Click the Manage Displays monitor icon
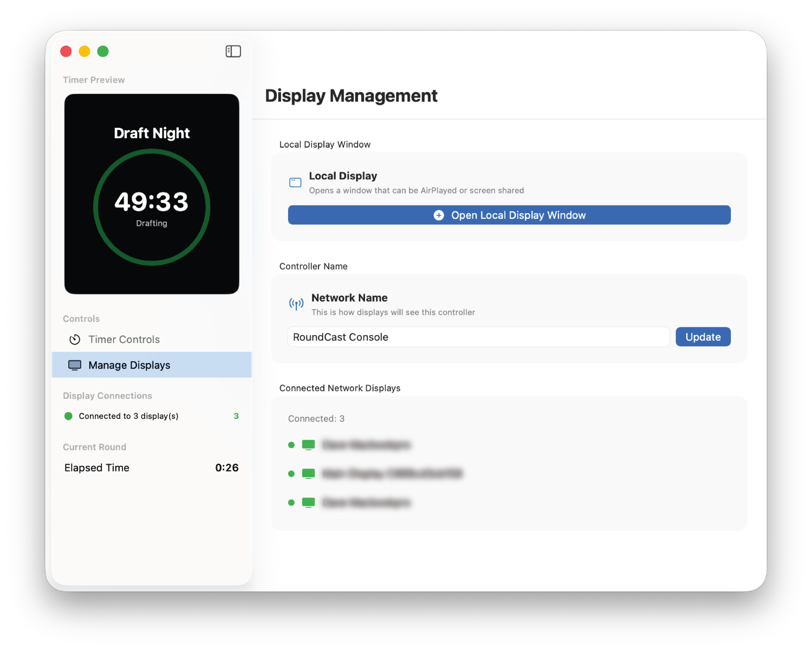The width and height of the screenshot is (812, 651). pyautogui.click(x=75, y=365)
